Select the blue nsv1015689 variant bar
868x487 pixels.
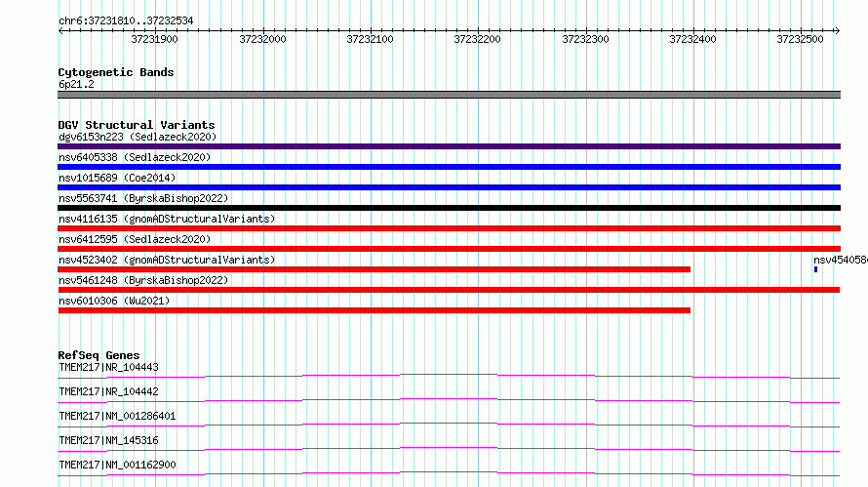click(x=449, y=187)
